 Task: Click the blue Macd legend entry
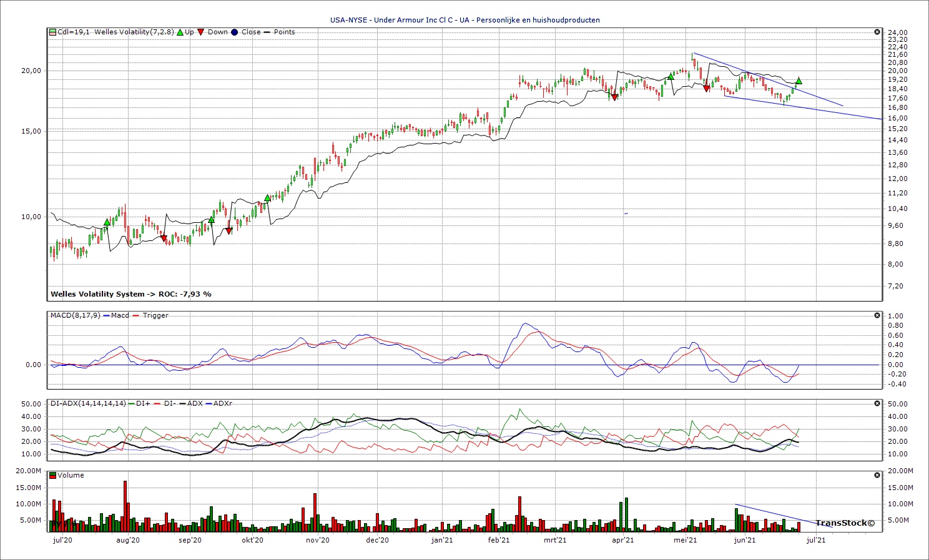click(x=116, y=315)
